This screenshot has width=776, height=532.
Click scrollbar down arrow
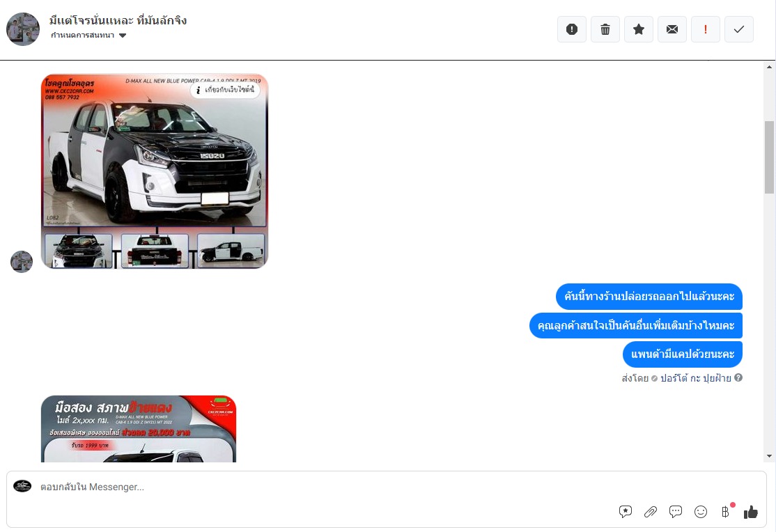(x=769, y=456)
